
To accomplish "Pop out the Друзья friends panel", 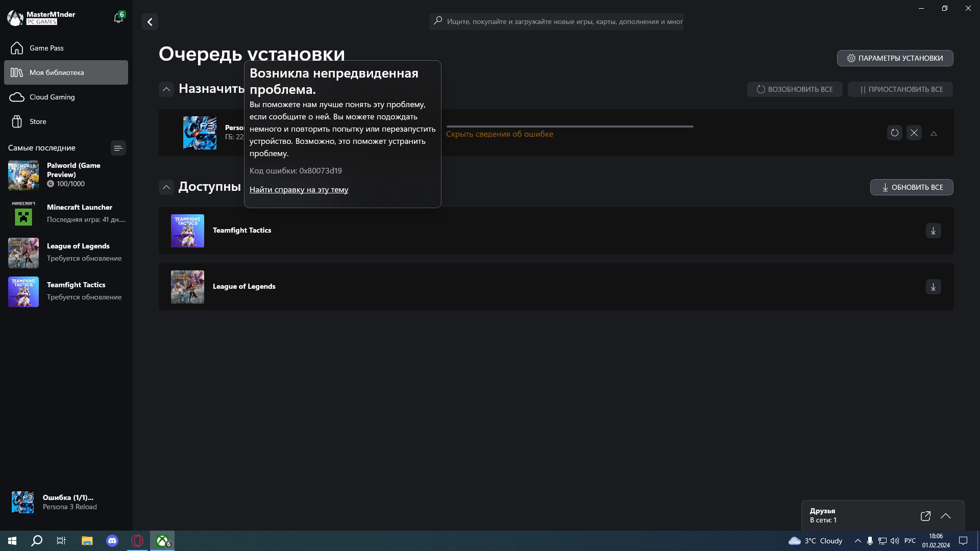I will (925, 516).
